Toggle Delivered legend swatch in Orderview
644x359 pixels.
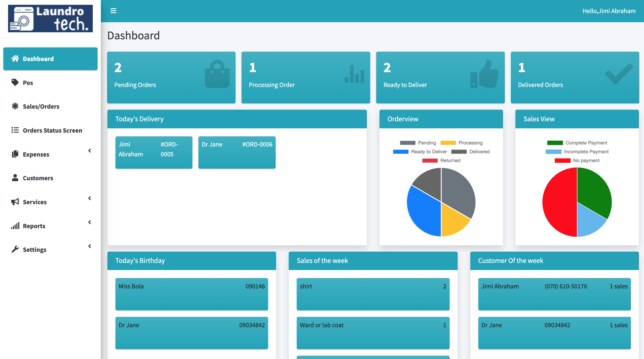pyautogui.click(x=459, y=152)
